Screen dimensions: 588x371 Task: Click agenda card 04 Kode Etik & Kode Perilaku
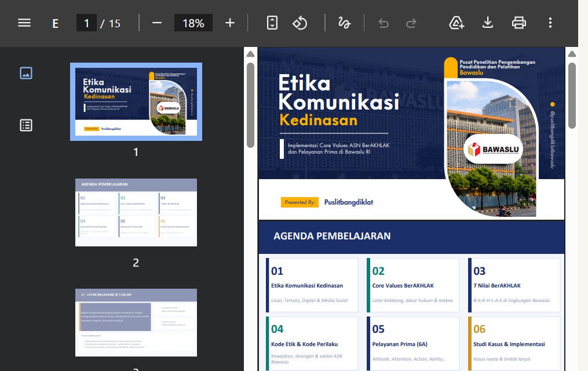[312, 344]
